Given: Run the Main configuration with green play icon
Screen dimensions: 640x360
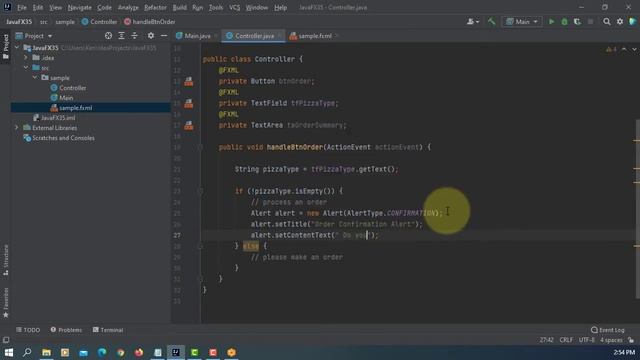Looking at the screenshot, I should 551,22.
